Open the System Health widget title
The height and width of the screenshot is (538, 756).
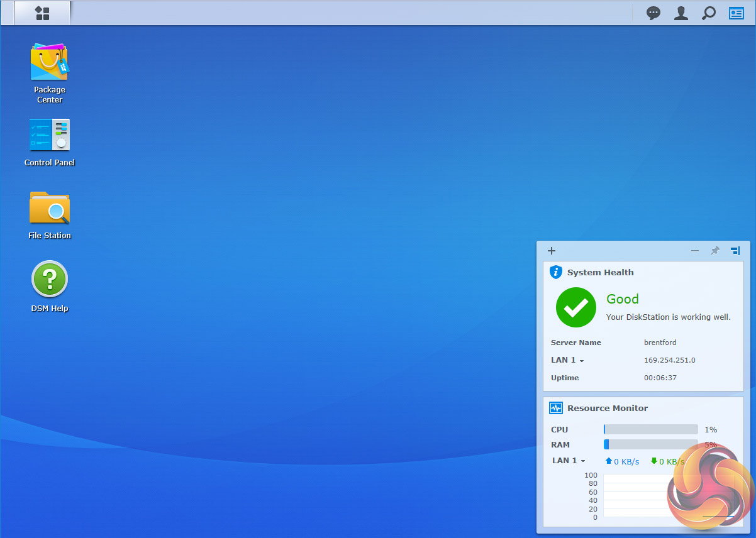point(601,272)
